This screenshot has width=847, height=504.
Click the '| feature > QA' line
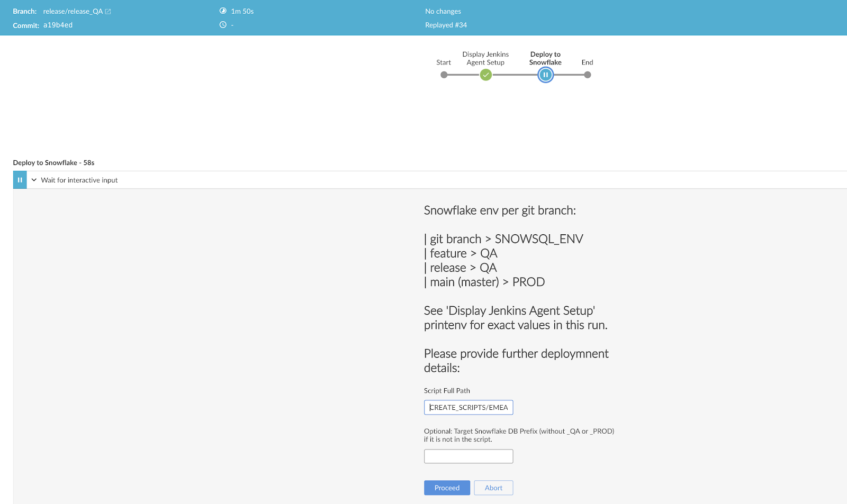(461, 254)
